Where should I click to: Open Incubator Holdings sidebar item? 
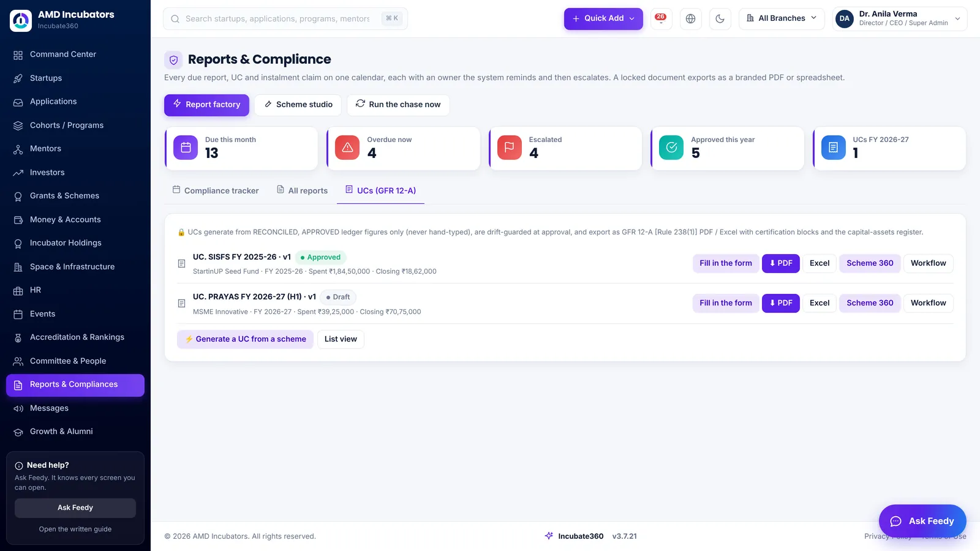[x=75, y=243]
